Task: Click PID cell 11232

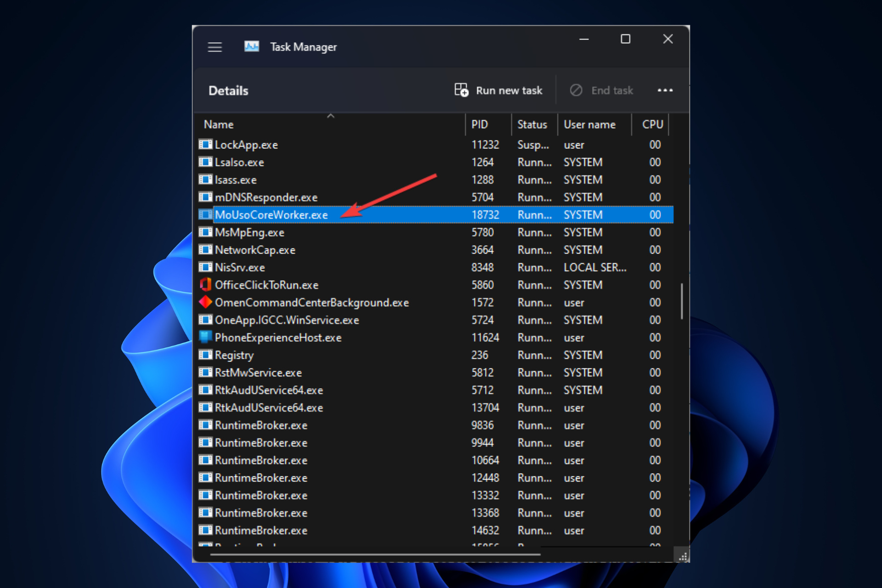Action: pos(485,145)
